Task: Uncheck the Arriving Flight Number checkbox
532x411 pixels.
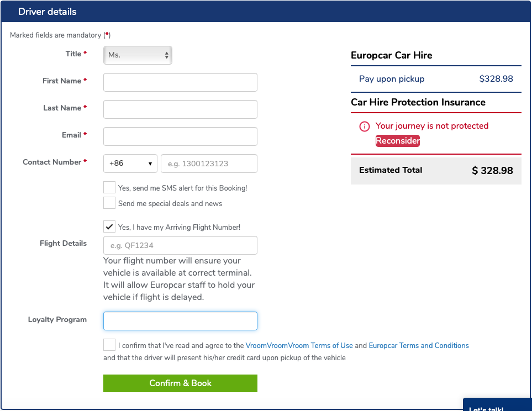Action: 109,227
